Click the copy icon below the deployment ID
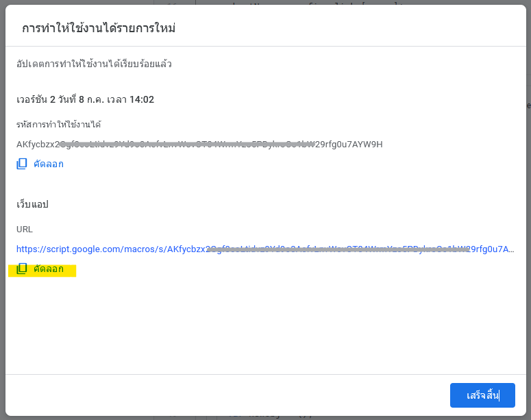The height and width of the screenshot is (420, 531). pyautogui.click(x=22, y=164)
